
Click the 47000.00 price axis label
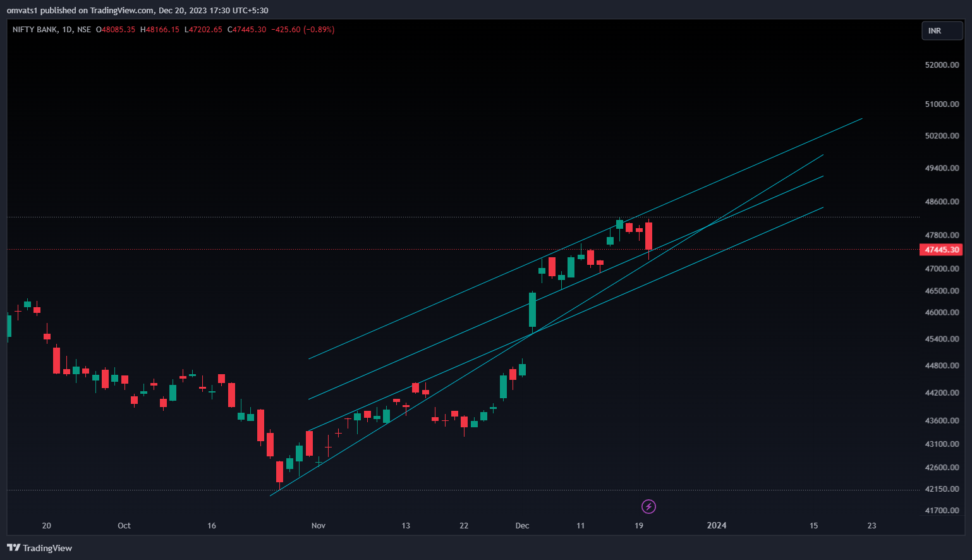(x=942, y=269)
